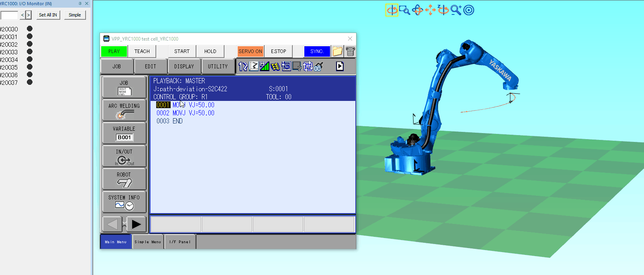Click the gray robot state status icon
Viewport: 644px width, 275px height.
click(x=297, y=66)
